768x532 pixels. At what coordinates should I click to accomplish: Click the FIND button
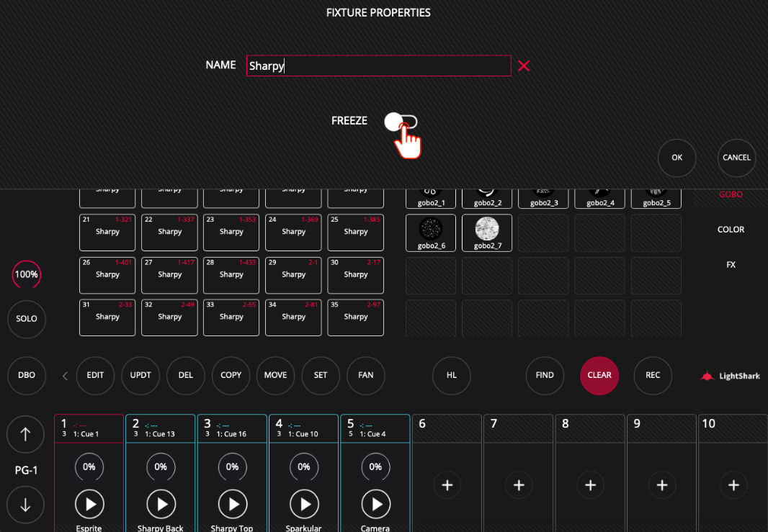tap(545, 375)
